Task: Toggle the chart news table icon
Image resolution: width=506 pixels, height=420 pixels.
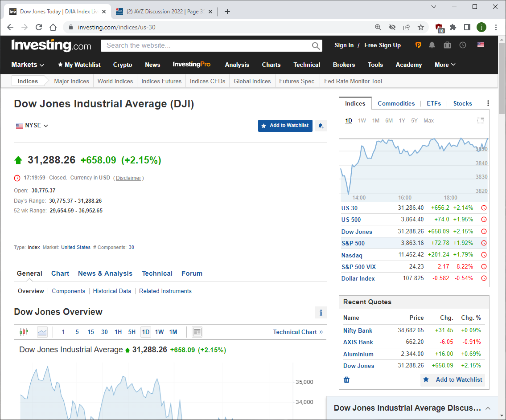Action: [197, 332]
